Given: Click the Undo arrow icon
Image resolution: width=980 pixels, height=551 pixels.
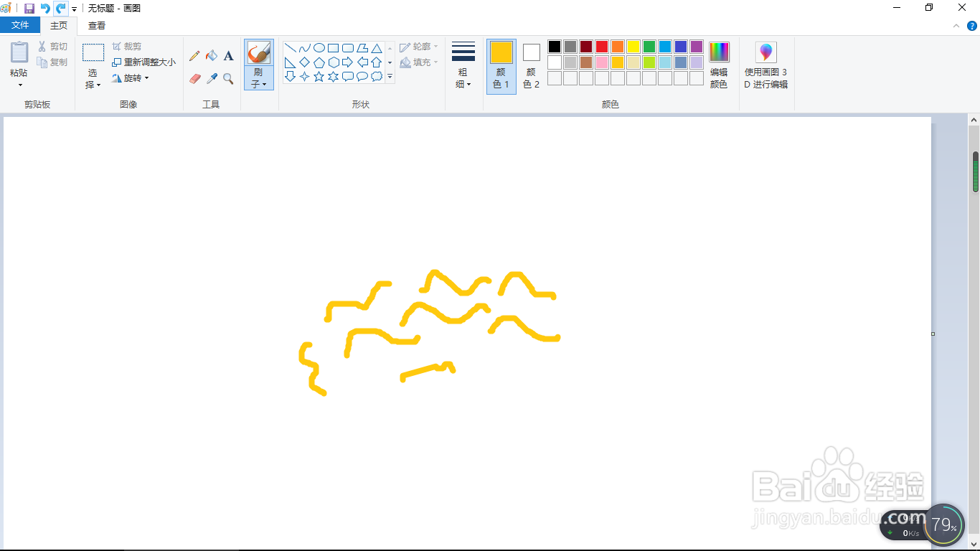Looking at the screenshot, I should (x=45, y=9).
